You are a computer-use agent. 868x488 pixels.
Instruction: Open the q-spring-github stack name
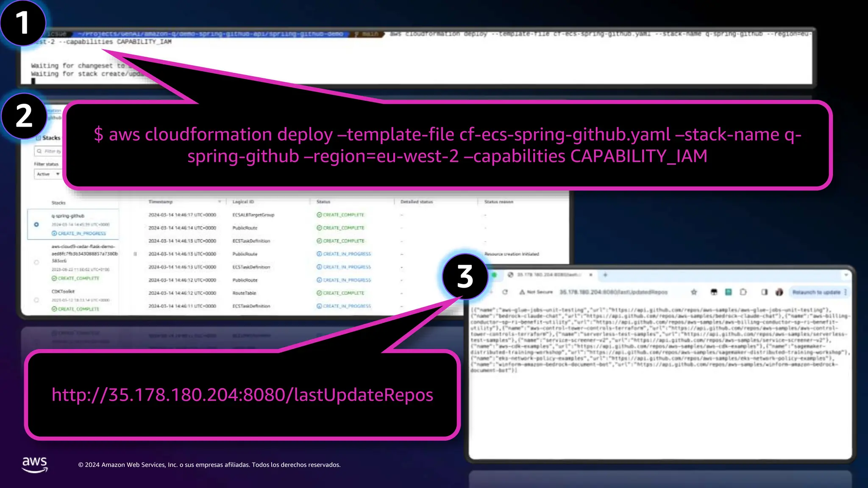point(68,216)
